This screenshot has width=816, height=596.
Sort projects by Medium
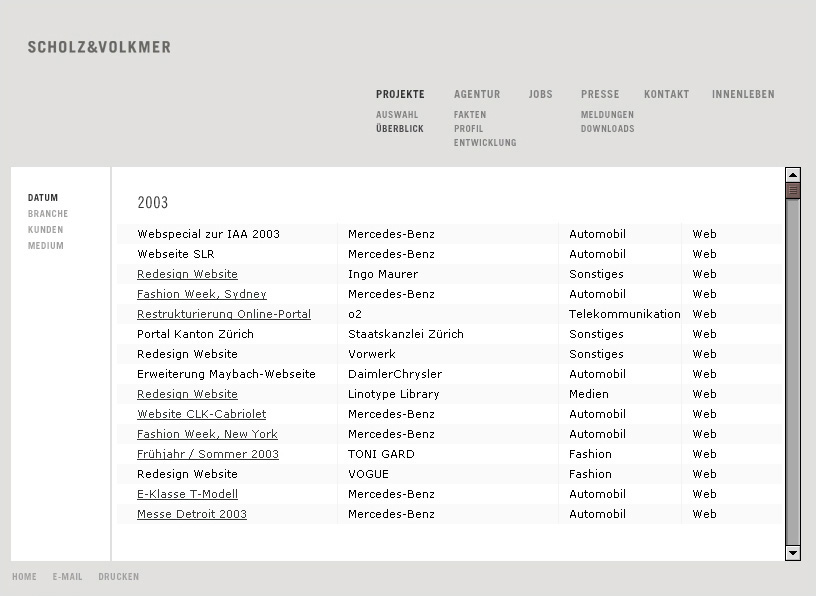[x=46, y=246]
